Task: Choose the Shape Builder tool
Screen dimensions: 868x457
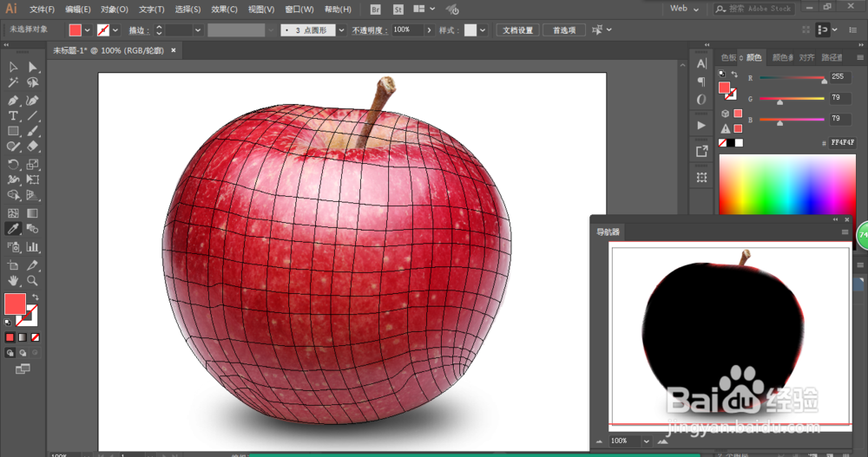Action: (13, 195)
